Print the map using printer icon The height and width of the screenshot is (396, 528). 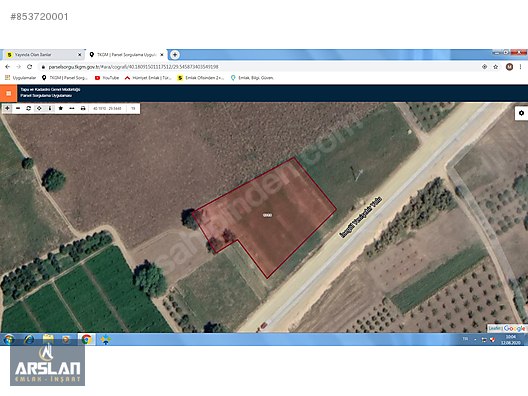coord(83,108)
